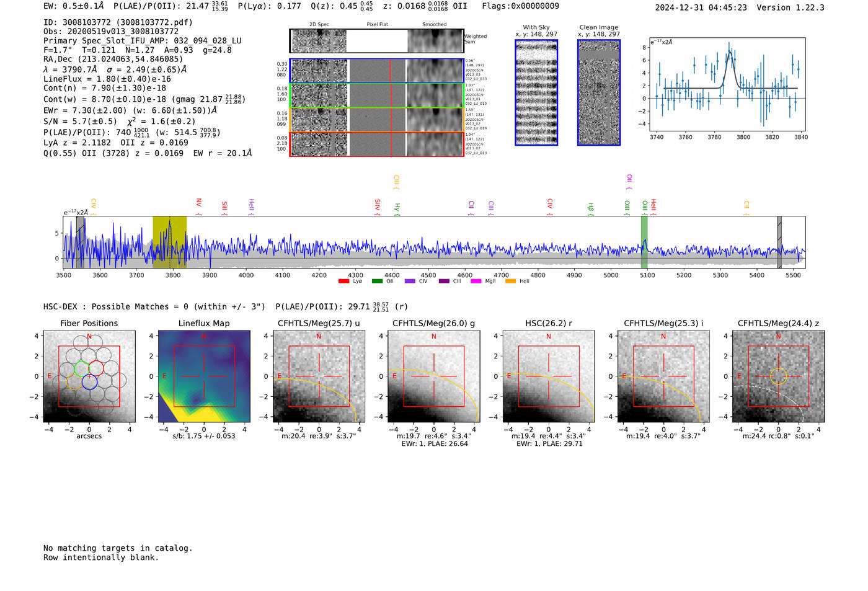The image size is (868, 591).
Task: Open the CFHTLS/Meg(26.0) g image
Action: click(433, 376)
